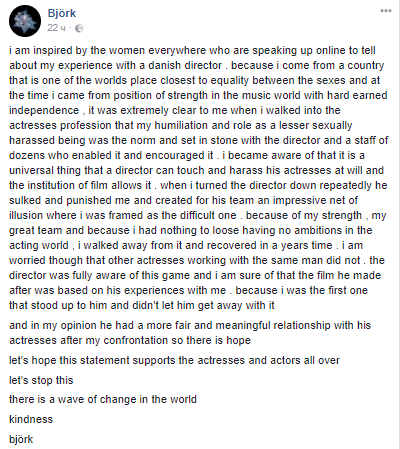Open the Björk page name link
This screenshot has height=449, width=400.
click(x=62, y=13)
